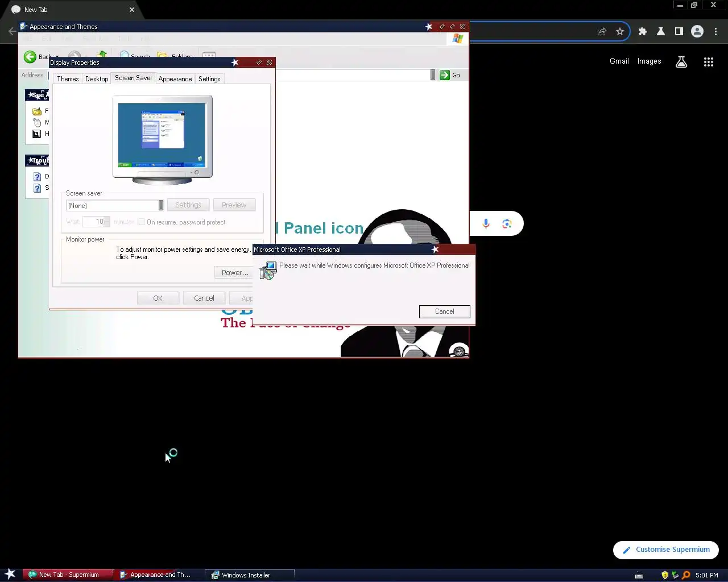Click the Views icon in the explorer toolbar

point(209,55)
